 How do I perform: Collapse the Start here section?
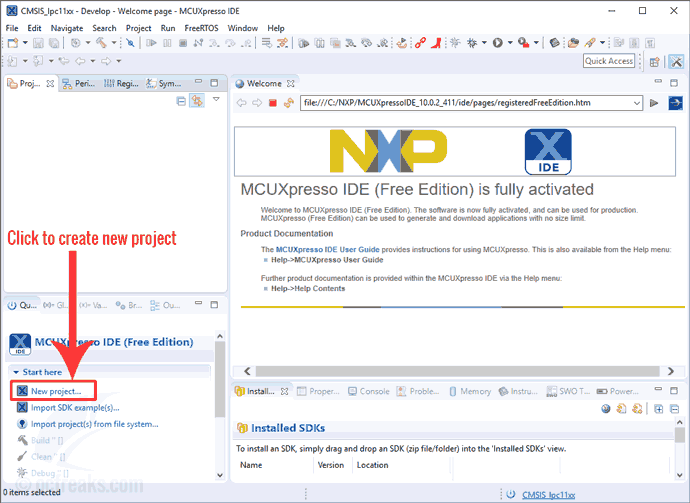click(x=16, y=372)
